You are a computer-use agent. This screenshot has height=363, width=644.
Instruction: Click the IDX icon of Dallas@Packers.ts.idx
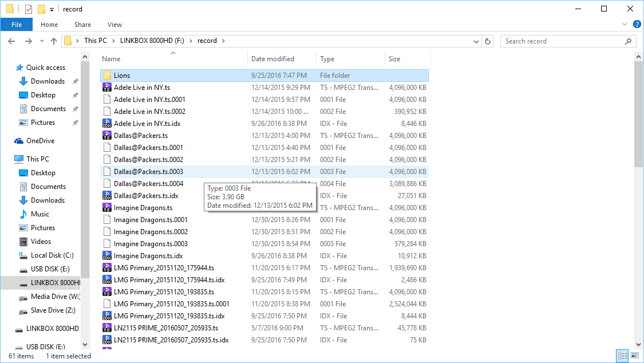tap(106, 196)
